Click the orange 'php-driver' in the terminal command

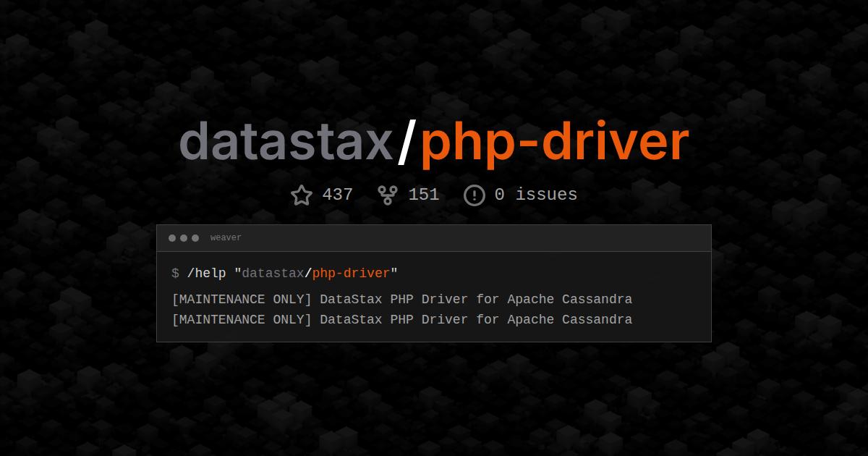(x=352, y=274)
